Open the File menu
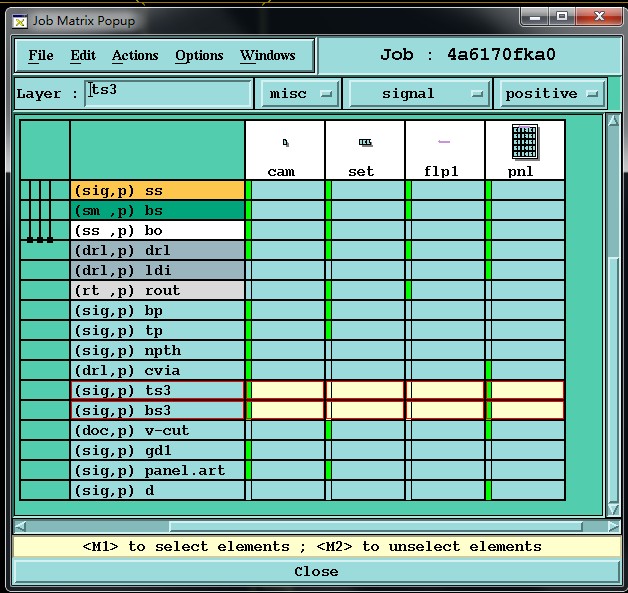 [40, 55]
